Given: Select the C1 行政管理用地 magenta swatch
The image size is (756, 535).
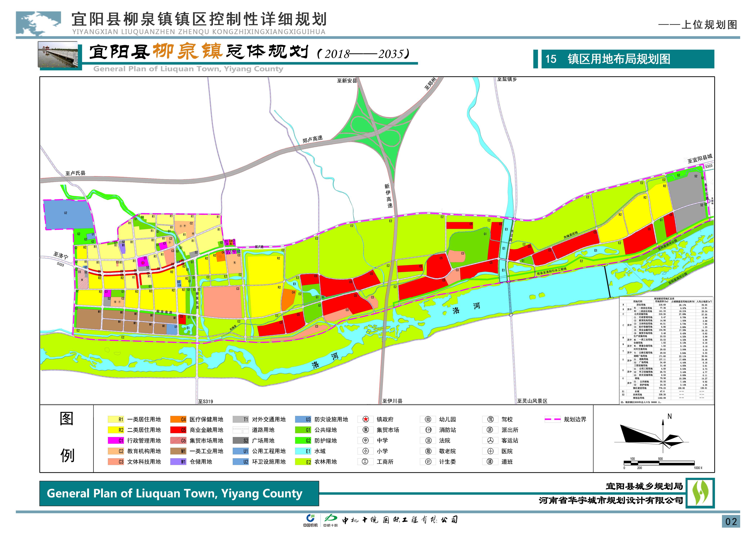Looking at the screenshot, I should [x=116, y=440].
